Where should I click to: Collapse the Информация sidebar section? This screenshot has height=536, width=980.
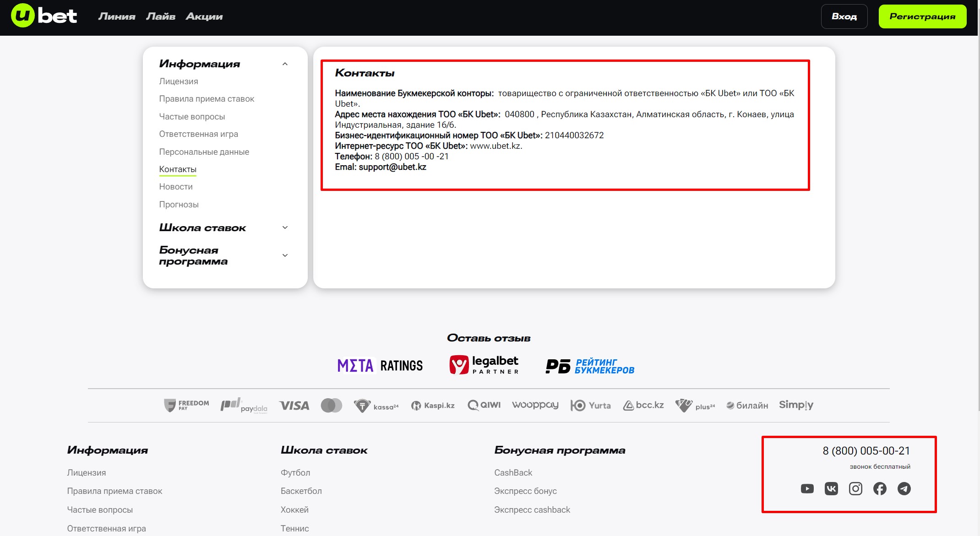tap(285, 64)
